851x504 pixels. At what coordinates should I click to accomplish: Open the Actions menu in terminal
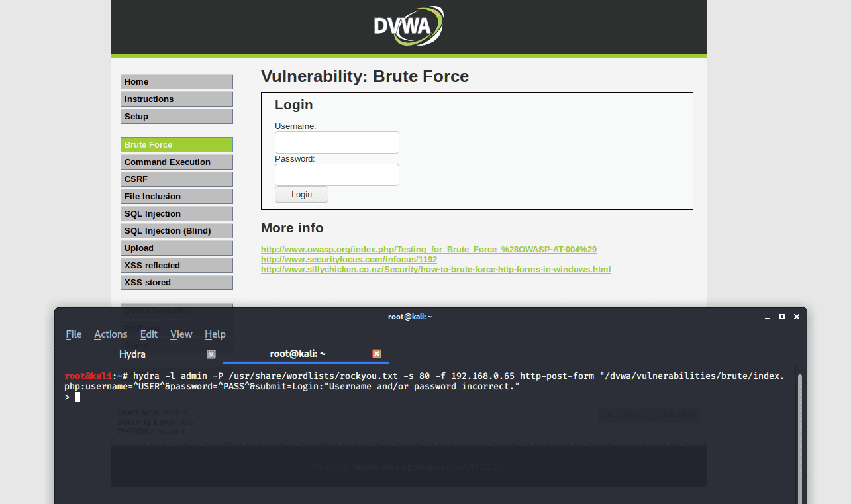111,334
